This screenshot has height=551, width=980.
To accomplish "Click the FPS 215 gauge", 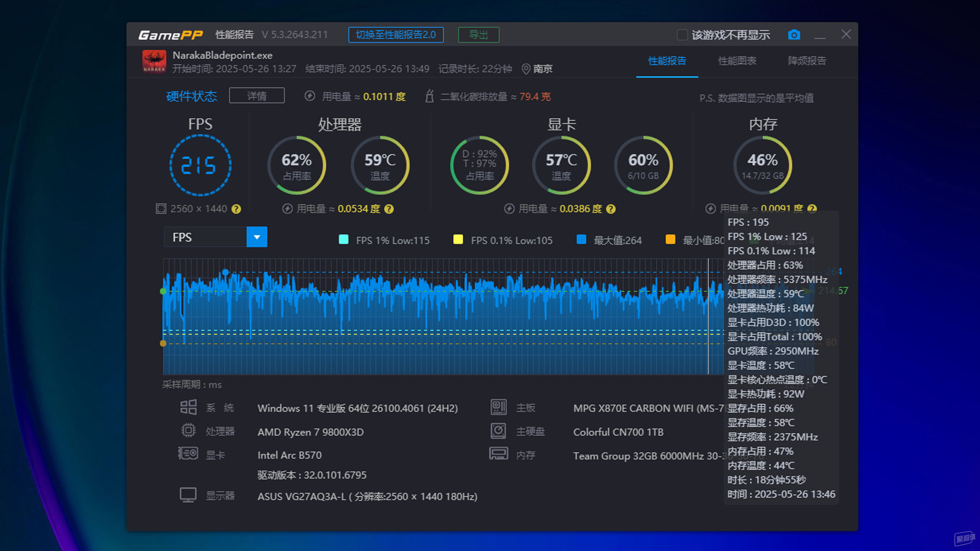I will 200,165.
